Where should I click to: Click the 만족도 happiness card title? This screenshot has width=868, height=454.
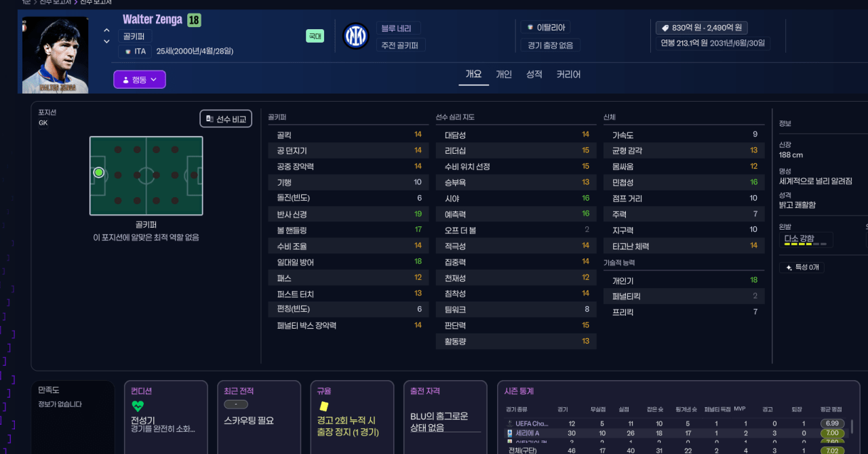point(49,390)
